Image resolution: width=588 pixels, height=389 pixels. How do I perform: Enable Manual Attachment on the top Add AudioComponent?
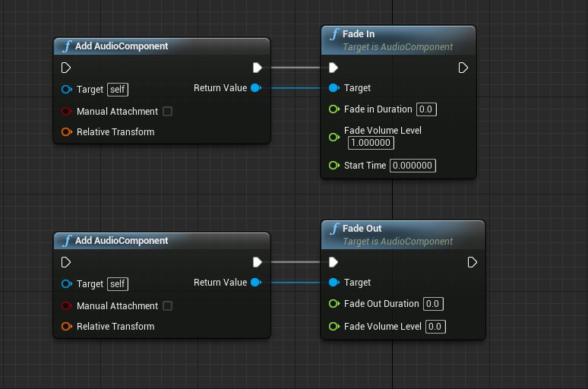tap(168, 112)
